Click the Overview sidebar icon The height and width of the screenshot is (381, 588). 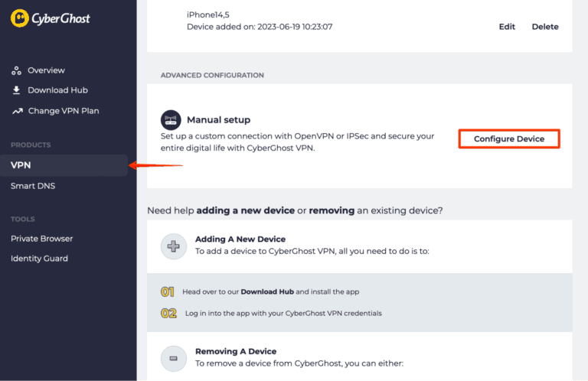coord(16,70)
